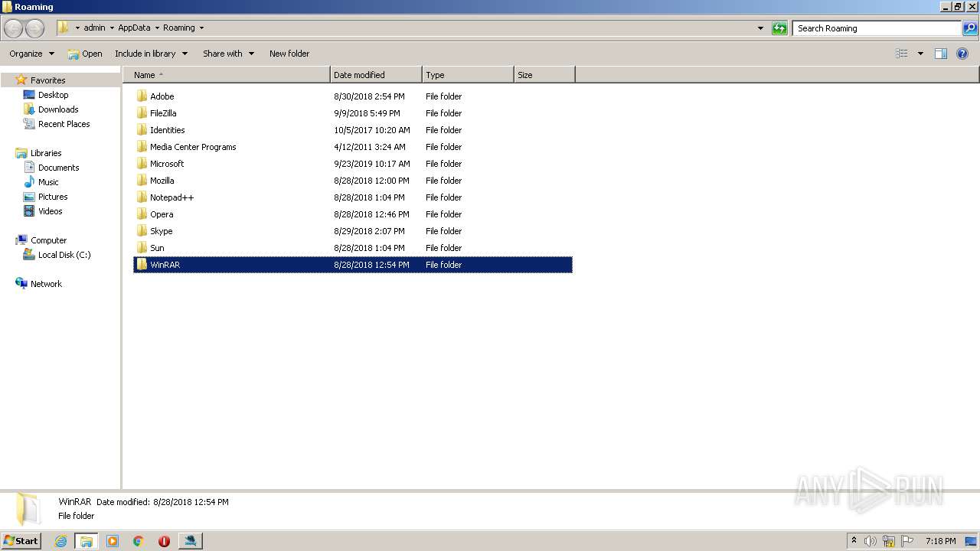
Task: Click the Open toolbar button
Action: (x=85, y=54)
